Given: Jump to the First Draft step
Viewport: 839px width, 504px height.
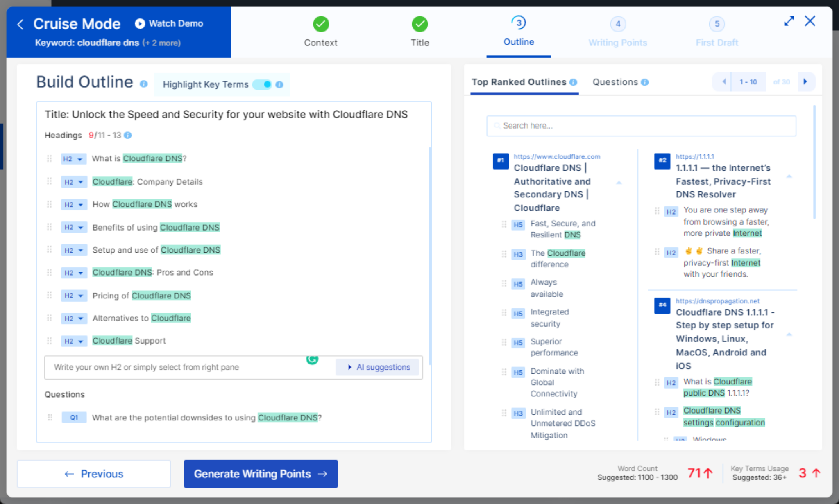Looking at the screenshot, I should (x=717, y=32).
